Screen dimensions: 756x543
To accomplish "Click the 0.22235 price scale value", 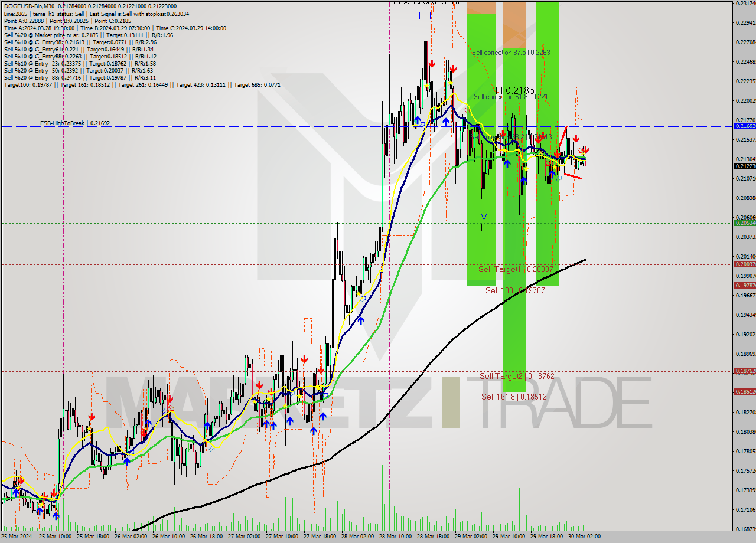I will click(x=745, y=81).
